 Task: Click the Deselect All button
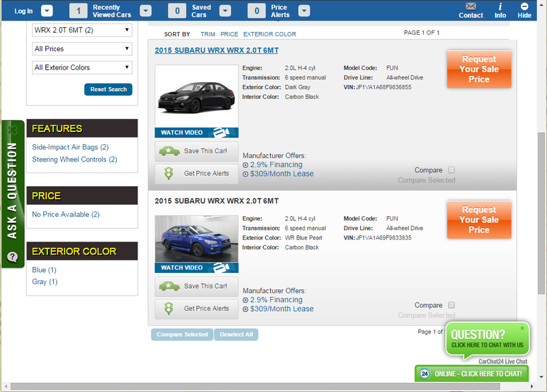[236, 335]
